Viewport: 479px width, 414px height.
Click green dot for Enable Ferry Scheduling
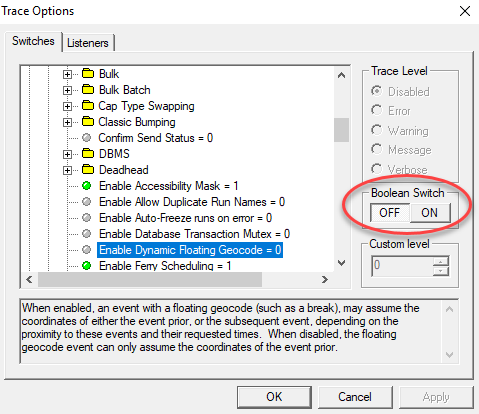(x=87, y=266)
